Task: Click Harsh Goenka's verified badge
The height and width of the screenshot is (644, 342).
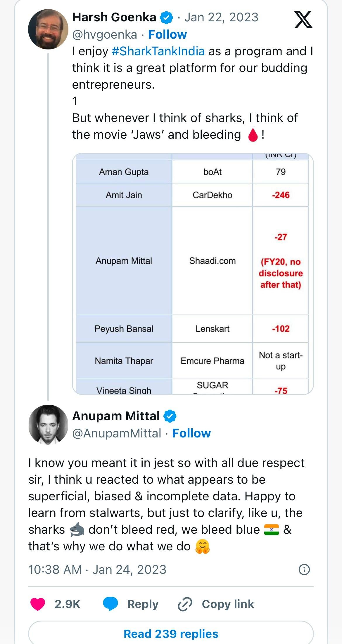Action: click(x=166, y=18)
